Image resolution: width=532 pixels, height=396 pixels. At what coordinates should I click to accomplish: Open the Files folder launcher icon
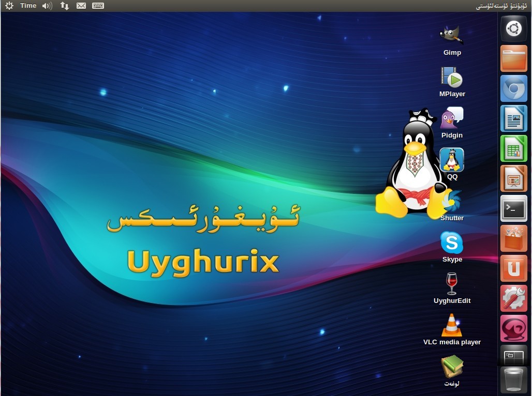pyautogui.click(x=514, y=58)
